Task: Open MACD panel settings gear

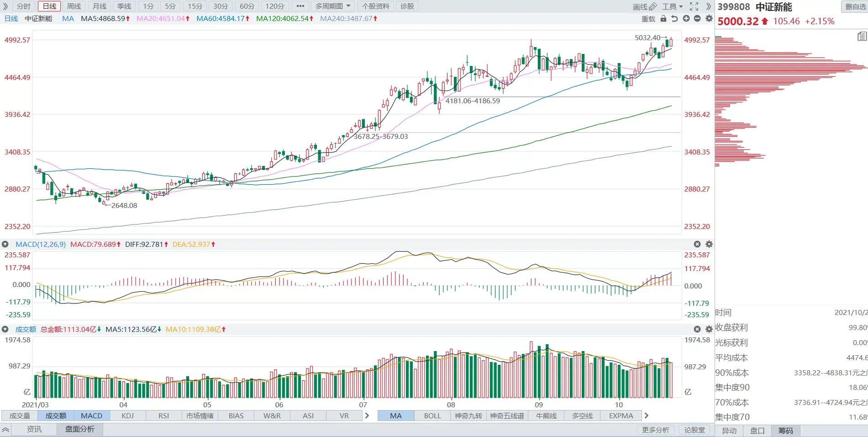Action: click(x=709, y=245)
